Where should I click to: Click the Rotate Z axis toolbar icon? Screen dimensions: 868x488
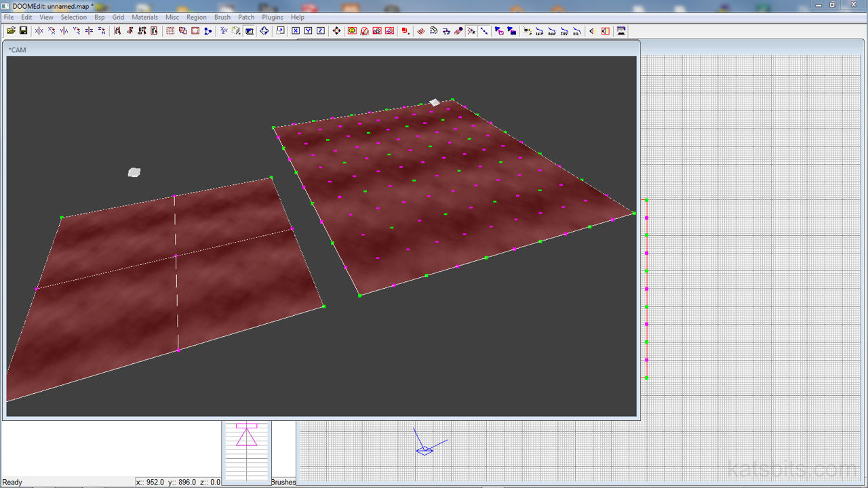pos(102,30)
